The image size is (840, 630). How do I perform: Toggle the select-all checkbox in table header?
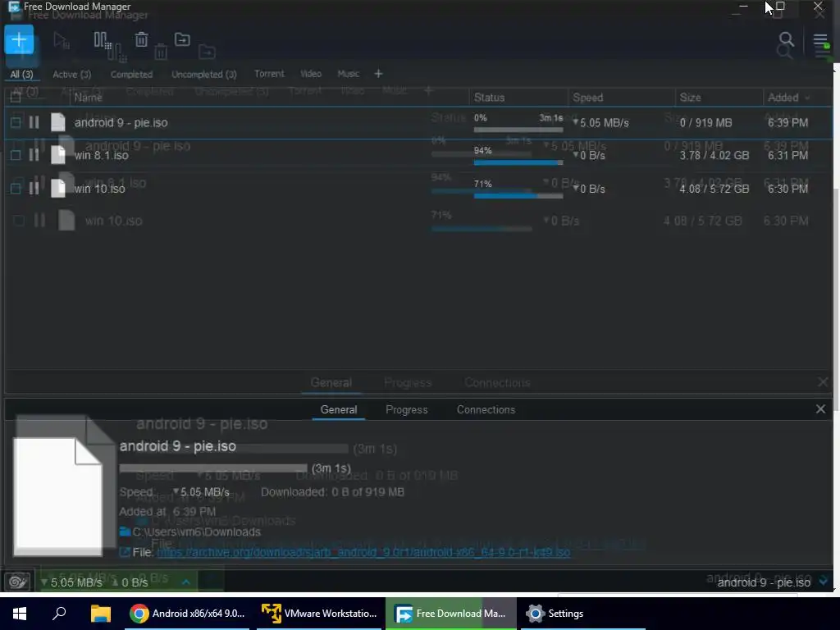pyautogui.click(x=16, y=97)
